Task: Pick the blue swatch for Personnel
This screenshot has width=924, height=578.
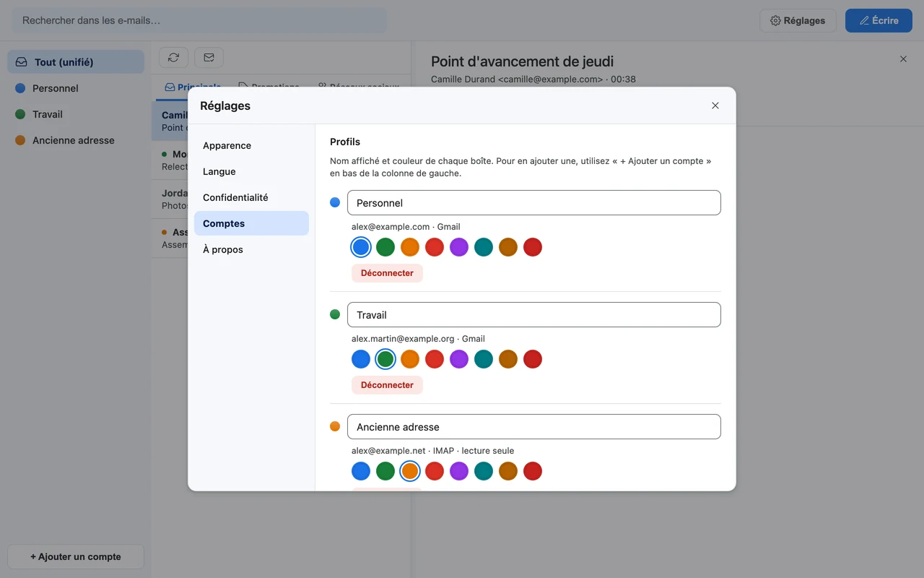Action: 361,247
